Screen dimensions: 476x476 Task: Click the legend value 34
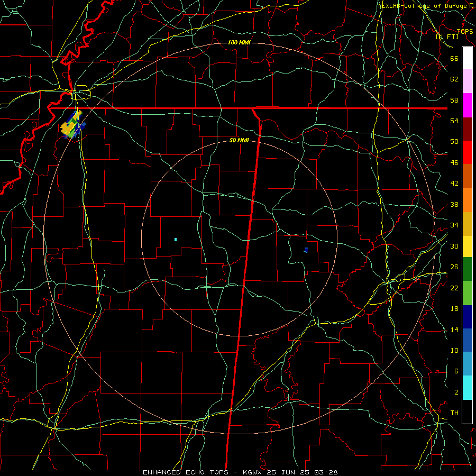[x=454, y=225]
